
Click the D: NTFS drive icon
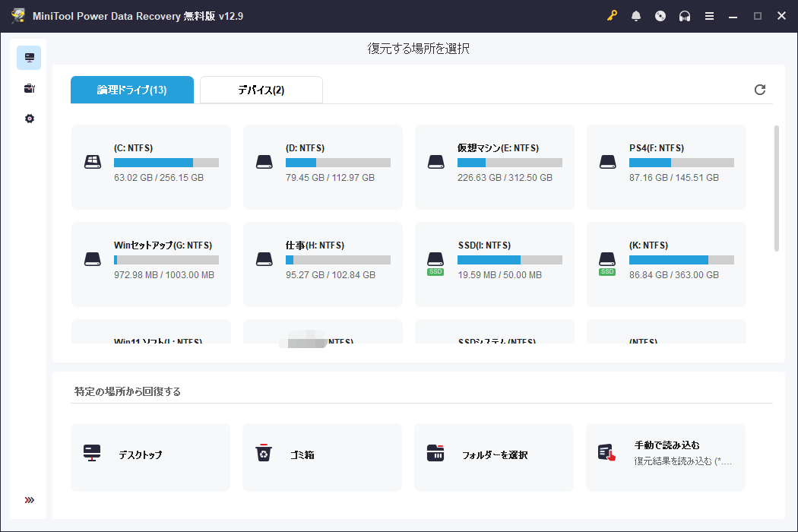(264, 162)
